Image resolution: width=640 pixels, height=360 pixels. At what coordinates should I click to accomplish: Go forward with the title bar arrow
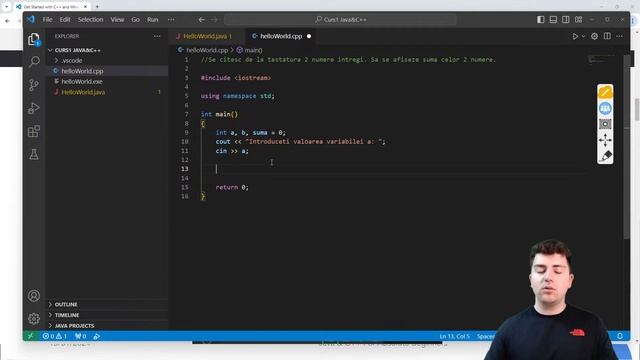(x=215, y=19)
